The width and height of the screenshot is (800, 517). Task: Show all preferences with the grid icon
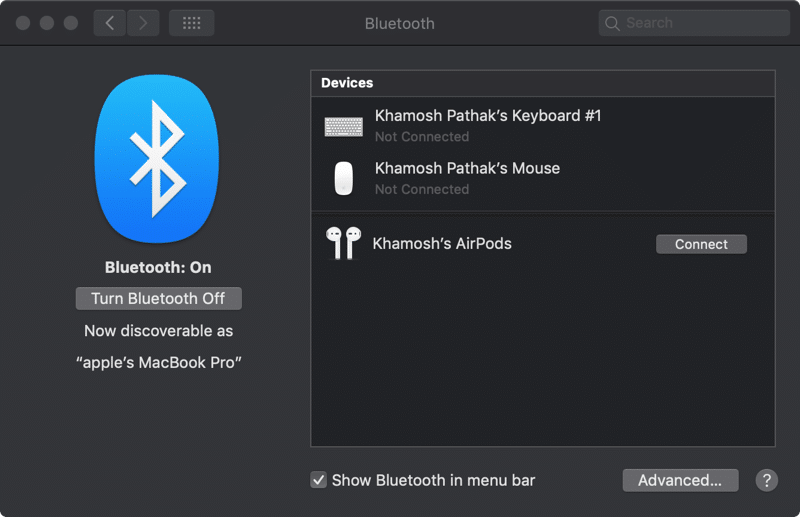[x=192, y=23]
